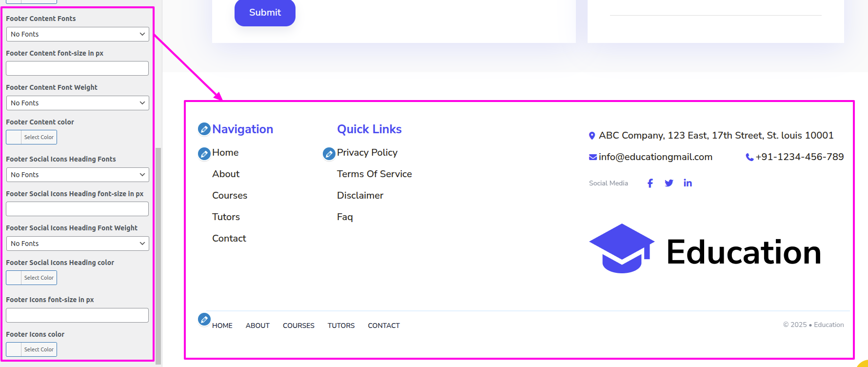Click the edit pencil beside the bottom HOME menu
Screen dimensions: 868x367
204,319
